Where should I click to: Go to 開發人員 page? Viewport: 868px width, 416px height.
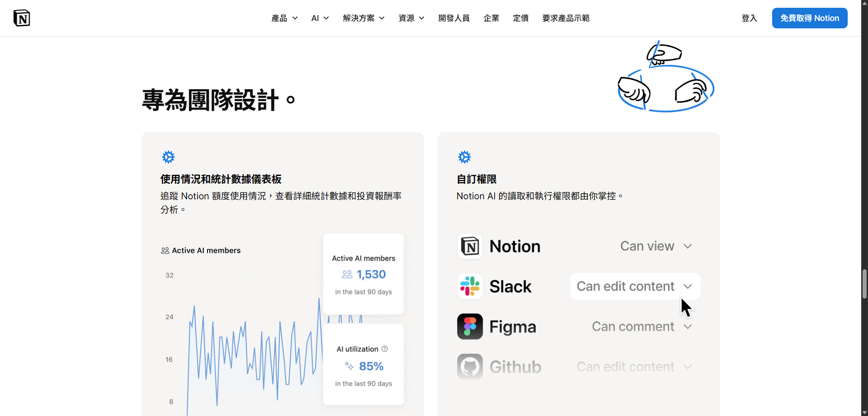(454, 18)
